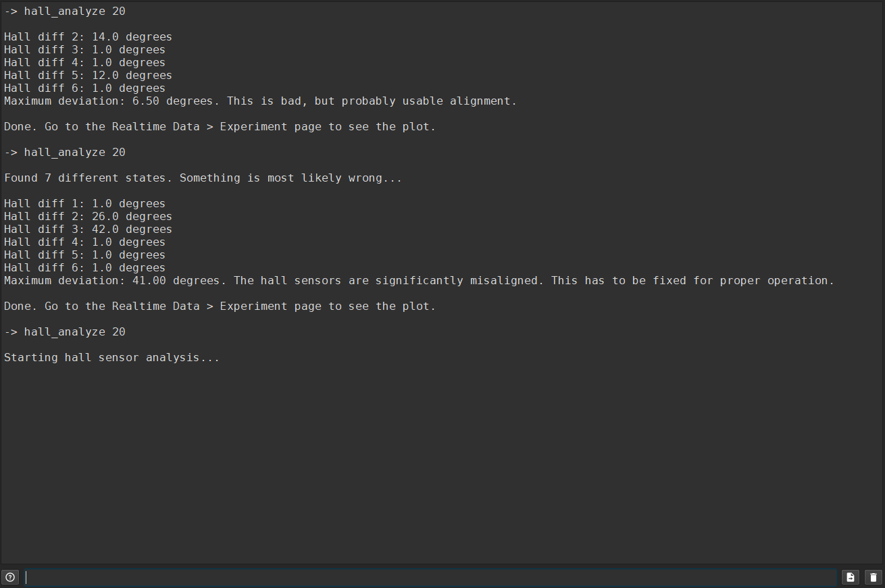Image resolution: width=885 pixels, height=588 pixels.
Task: Clear terminal output with the trash icon
Action: click(874, 577)
